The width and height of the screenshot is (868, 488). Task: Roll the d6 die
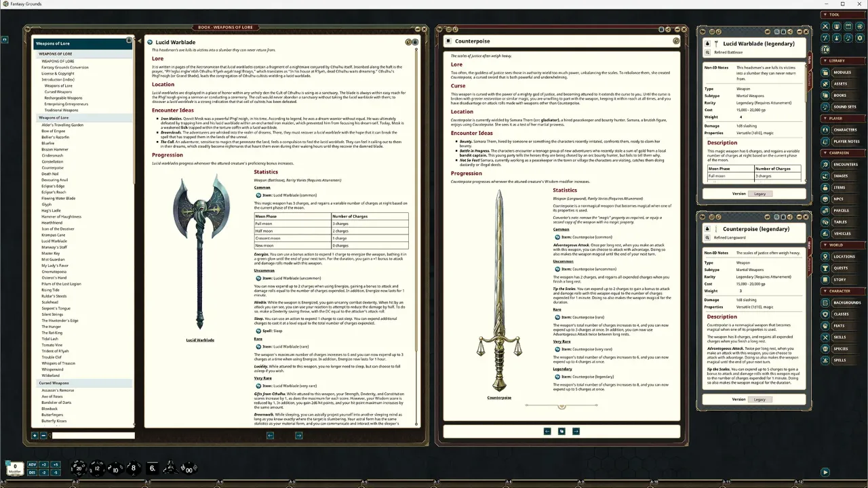tap(152, 468)
